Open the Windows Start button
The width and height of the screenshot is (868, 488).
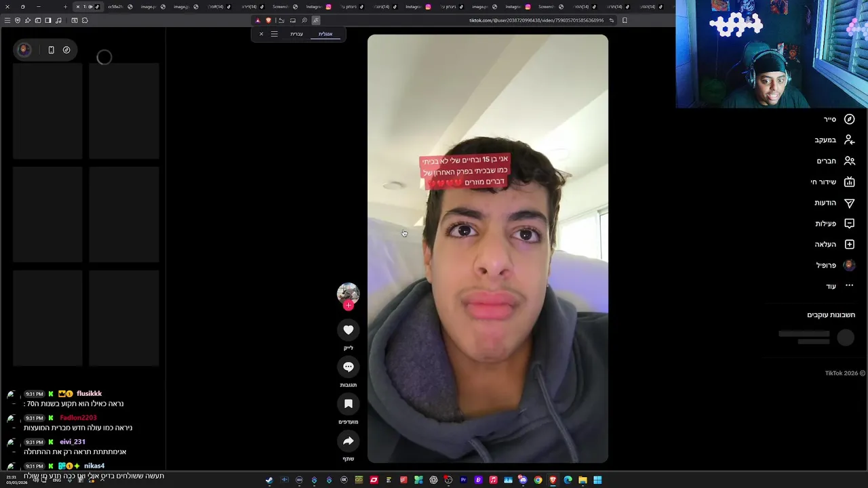tap(597, 480)
